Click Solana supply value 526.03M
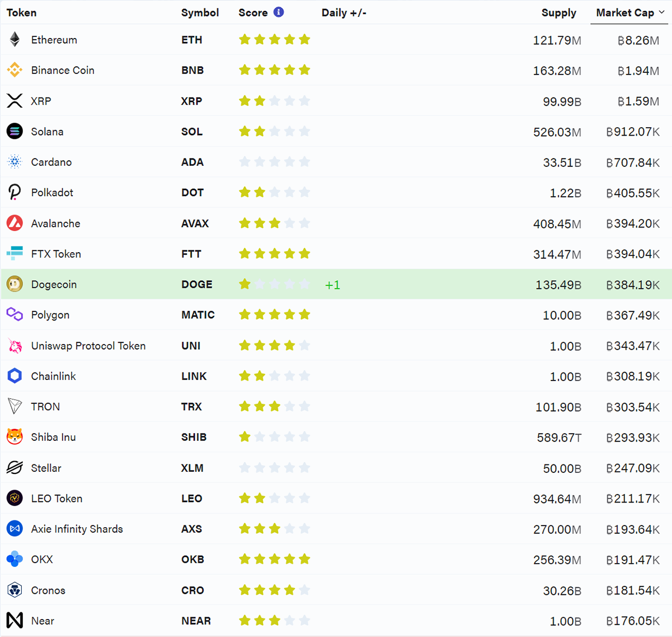The image size is (672, 637). [557, 132]
